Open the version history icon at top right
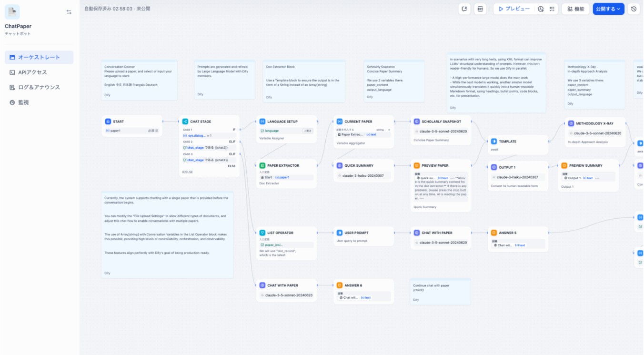Image resolution: width=644 pixels, height=355 pixels. point(634,9)
